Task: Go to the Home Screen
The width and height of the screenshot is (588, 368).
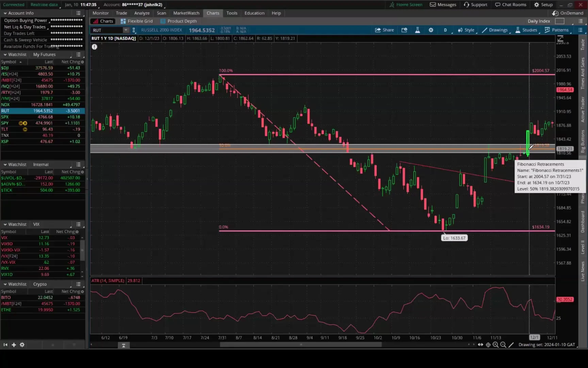Action: (x=406, y=5)
